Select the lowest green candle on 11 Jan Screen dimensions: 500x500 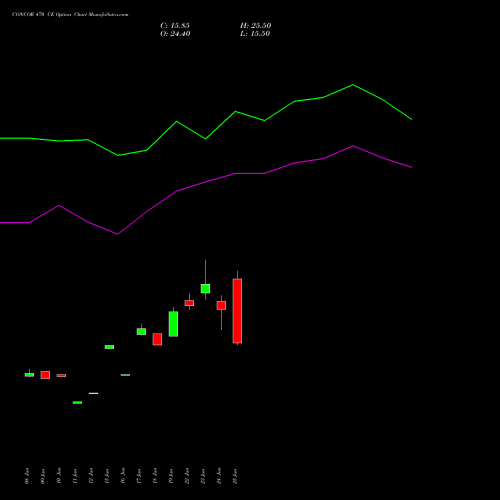tap(77, 402)
